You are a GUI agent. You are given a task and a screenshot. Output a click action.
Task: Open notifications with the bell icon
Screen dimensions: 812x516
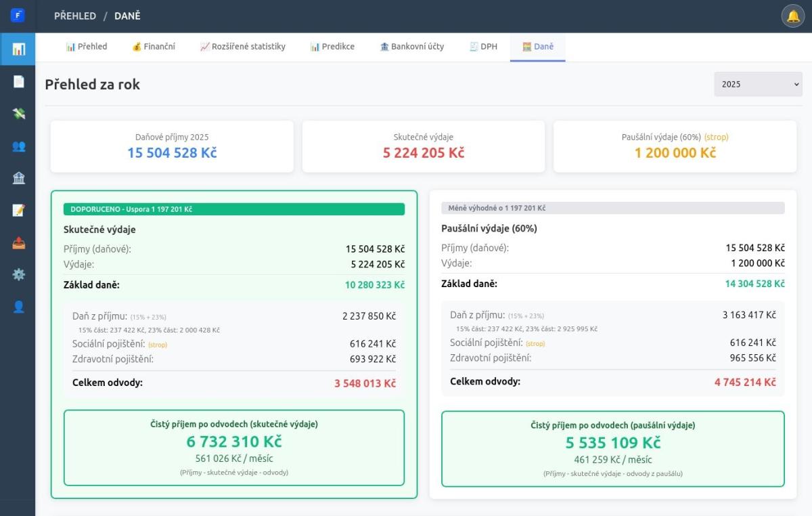(792, 16)
